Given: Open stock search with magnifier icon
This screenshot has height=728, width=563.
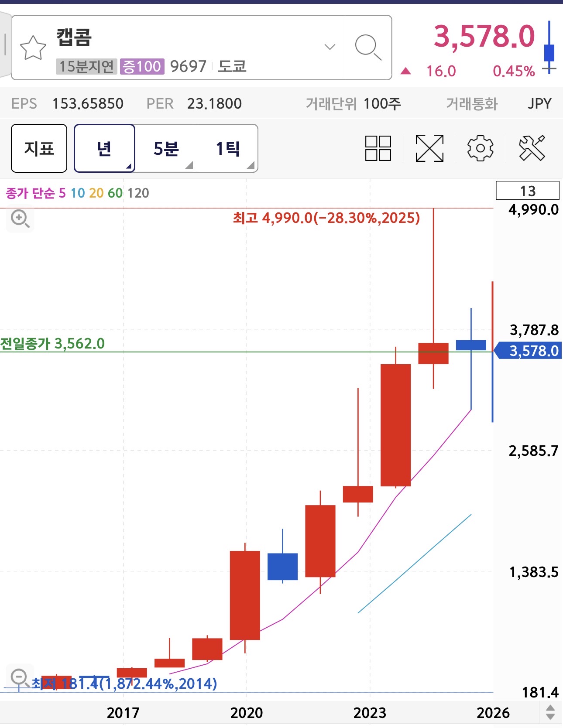Looking at the screenshot, I should [368, 48].
